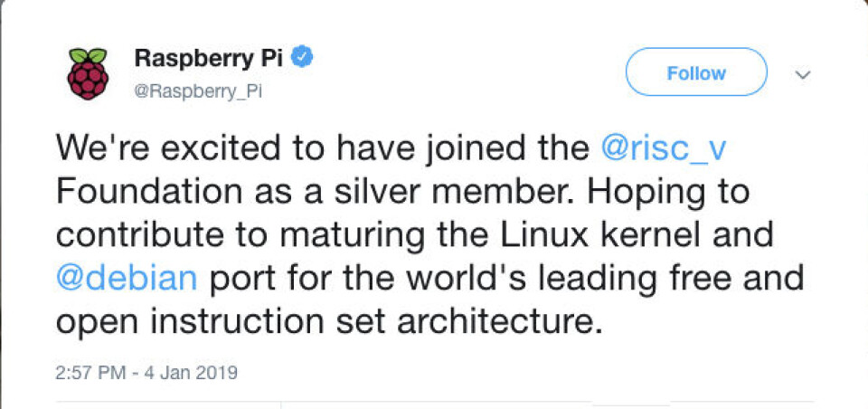Click "open instruction set architecture" text
Screen dimensions: 868x409
[329, 322]
